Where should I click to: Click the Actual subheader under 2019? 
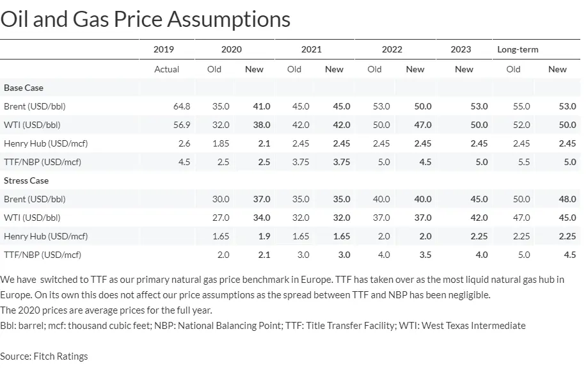167,69
